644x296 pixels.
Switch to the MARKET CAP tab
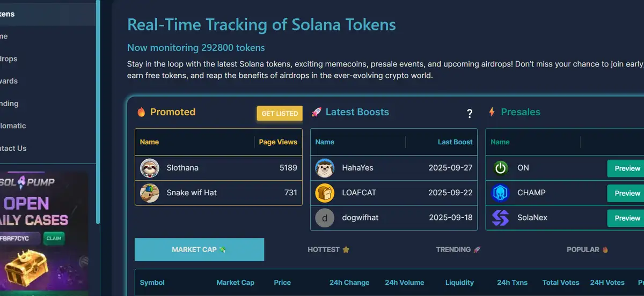[199, 250]
